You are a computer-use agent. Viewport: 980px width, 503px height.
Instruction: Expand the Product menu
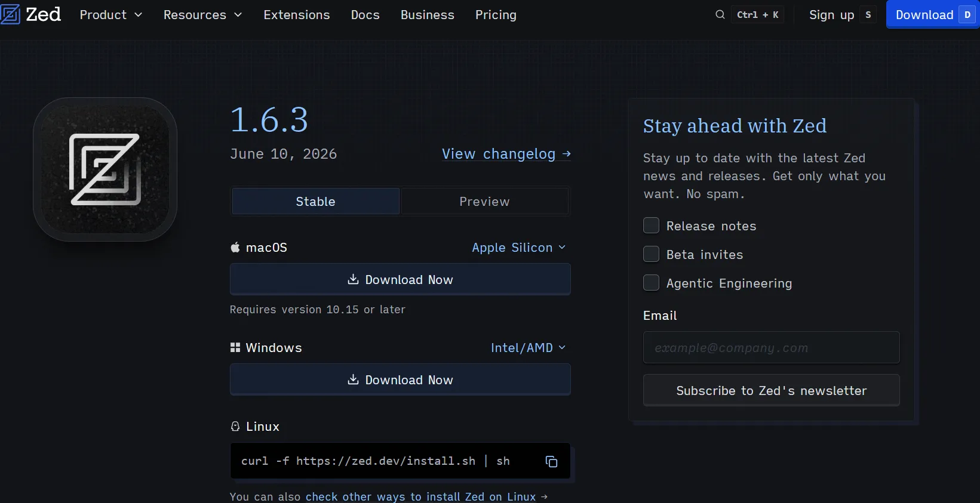111,15
